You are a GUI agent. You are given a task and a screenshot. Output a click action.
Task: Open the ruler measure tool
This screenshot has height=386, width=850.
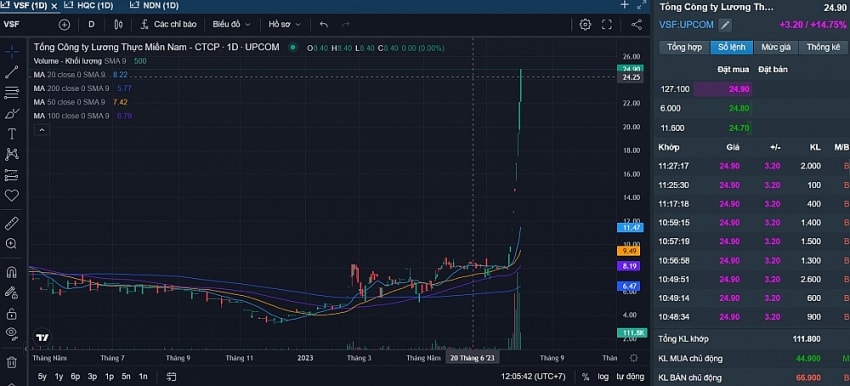(x=11, y=223)
